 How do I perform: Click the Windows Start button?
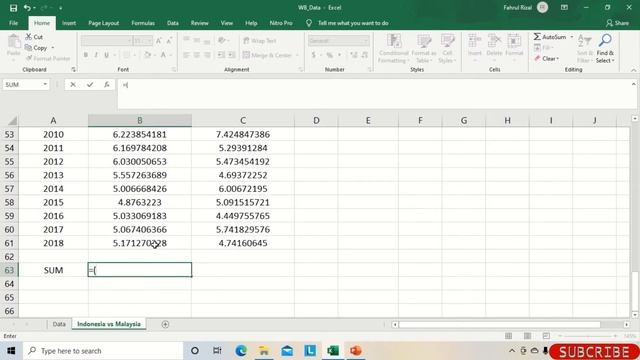(x=11, y=351)
